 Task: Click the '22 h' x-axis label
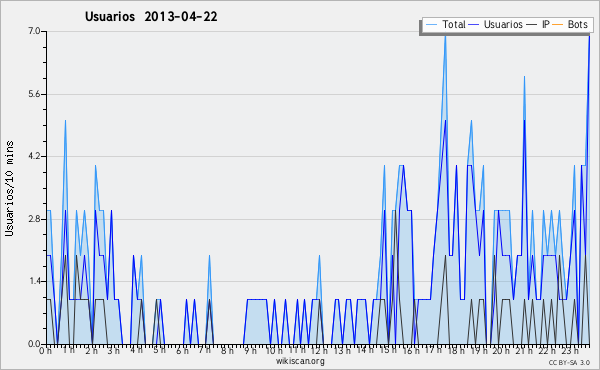click(x=547, y=351)
